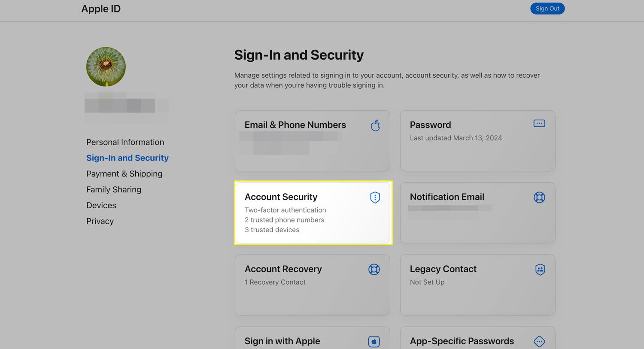Click the Apple ID header title
Image resolution: width=644 pixels, height=349 pixels.
(101, 9)
